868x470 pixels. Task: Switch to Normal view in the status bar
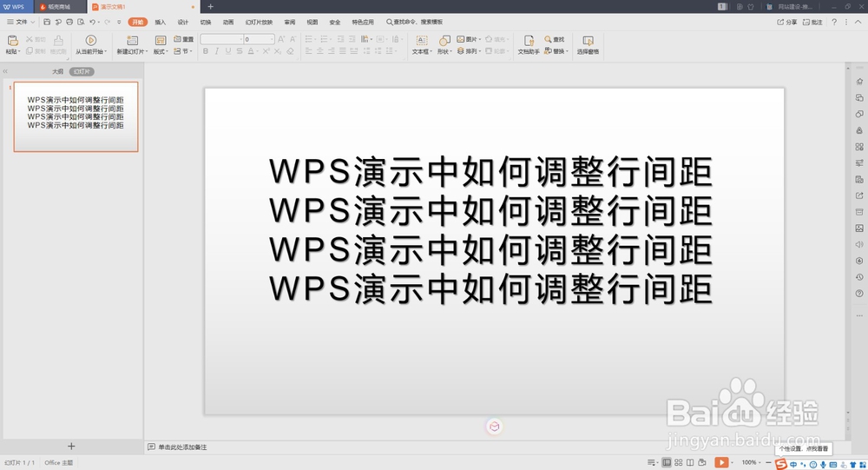667,462
